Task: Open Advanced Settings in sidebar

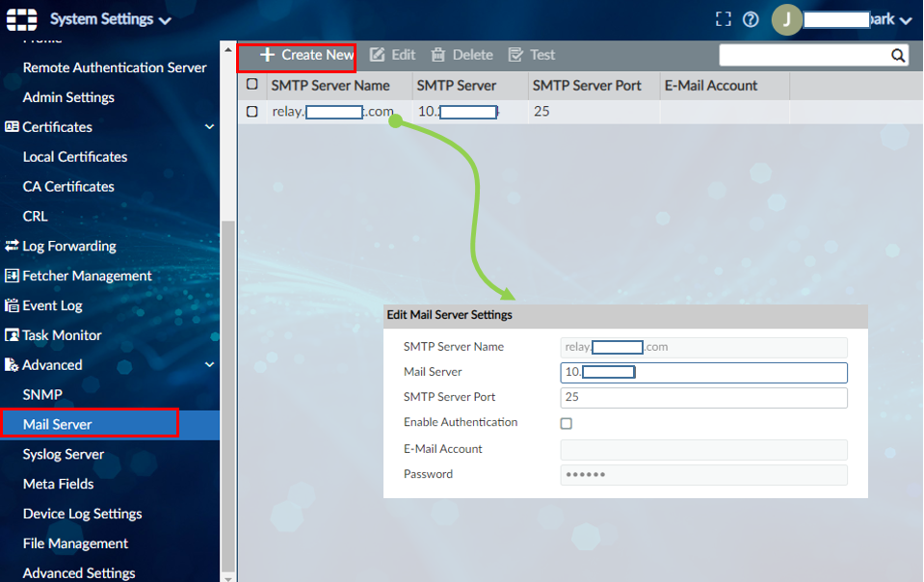Action: coord(79,573)
